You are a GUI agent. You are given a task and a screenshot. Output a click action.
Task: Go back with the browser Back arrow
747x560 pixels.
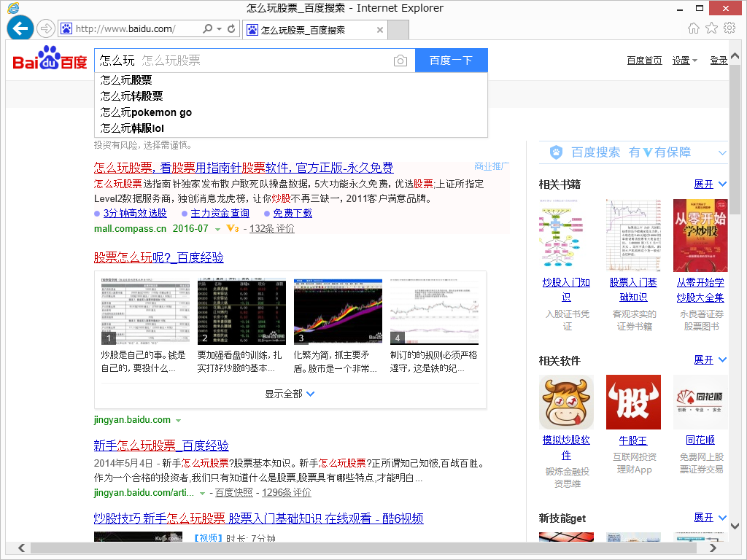(x=20, y=28)
